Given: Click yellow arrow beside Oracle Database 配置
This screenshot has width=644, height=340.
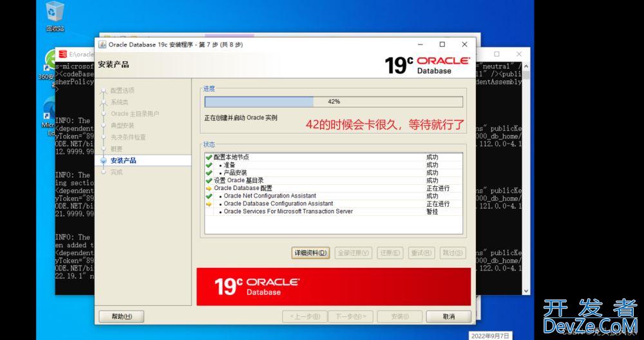Looking at the screenshot, I should coord(209,189).
